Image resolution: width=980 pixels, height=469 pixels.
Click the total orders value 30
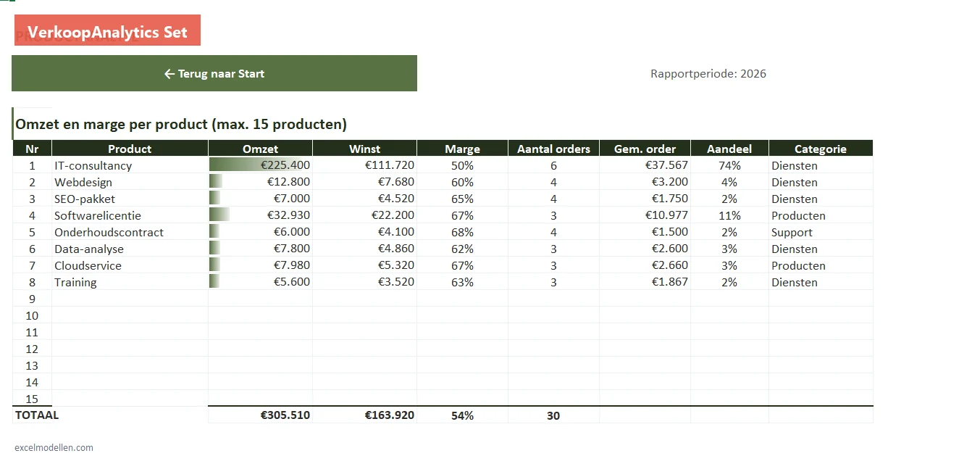[553, 415]
